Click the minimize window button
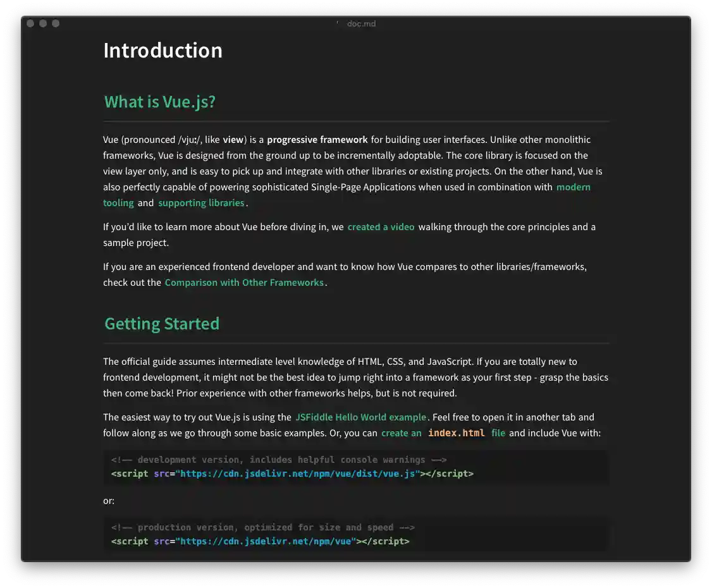Image resolution: width=712 pixels, height=588 pixels. click(x=43, y=23)
